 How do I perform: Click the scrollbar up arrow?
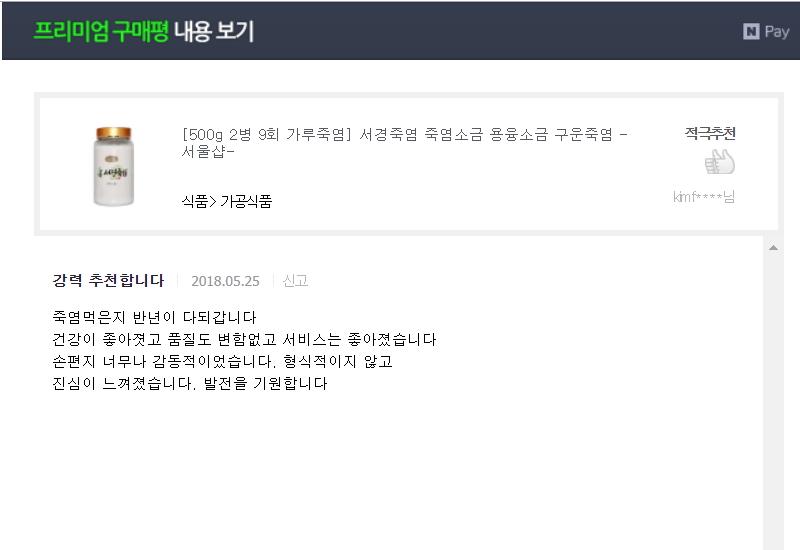[773, 248]
